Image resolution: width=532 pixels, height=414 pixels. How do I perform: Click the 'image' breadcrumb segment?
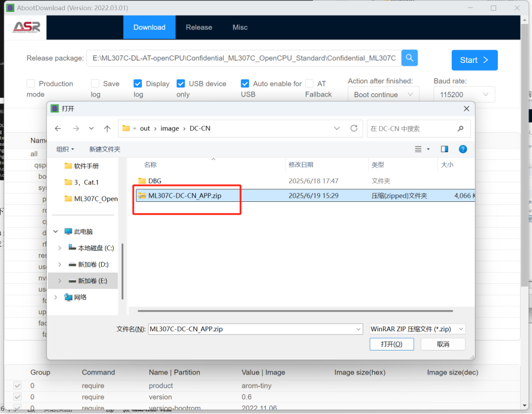pos(169,128)
